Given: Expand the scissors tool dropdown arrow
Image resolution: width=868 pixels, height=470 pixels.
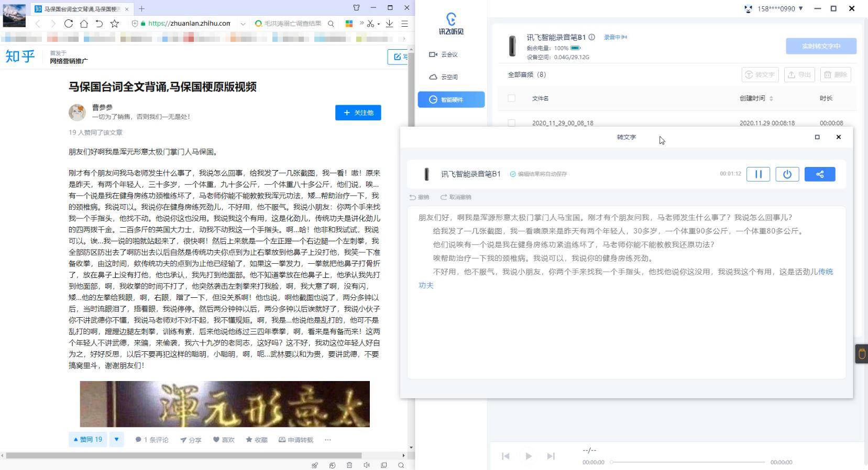Looking at the screenshot, I should coord(378,24).
